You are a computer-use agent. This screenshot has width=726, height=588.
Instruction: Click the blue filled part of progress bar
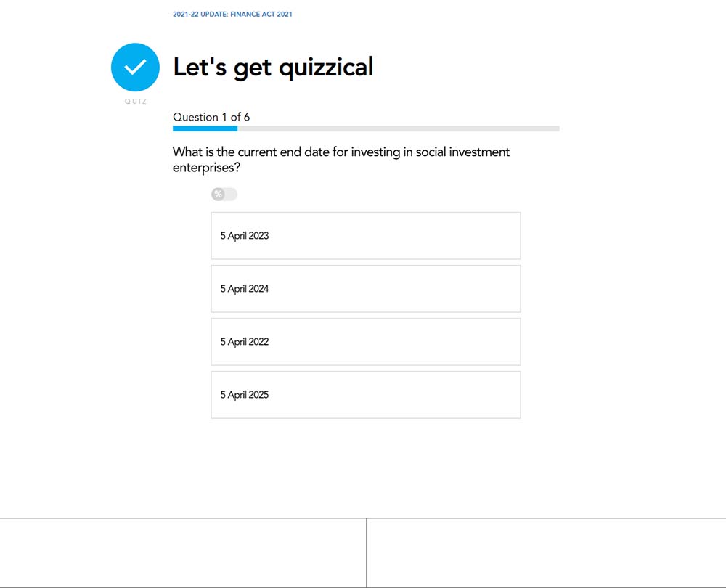(205, 128)
